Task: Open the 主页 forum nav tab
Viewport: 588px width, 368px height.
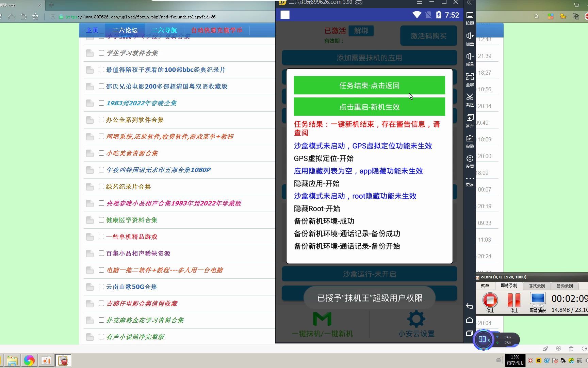Action: (92, 30)
